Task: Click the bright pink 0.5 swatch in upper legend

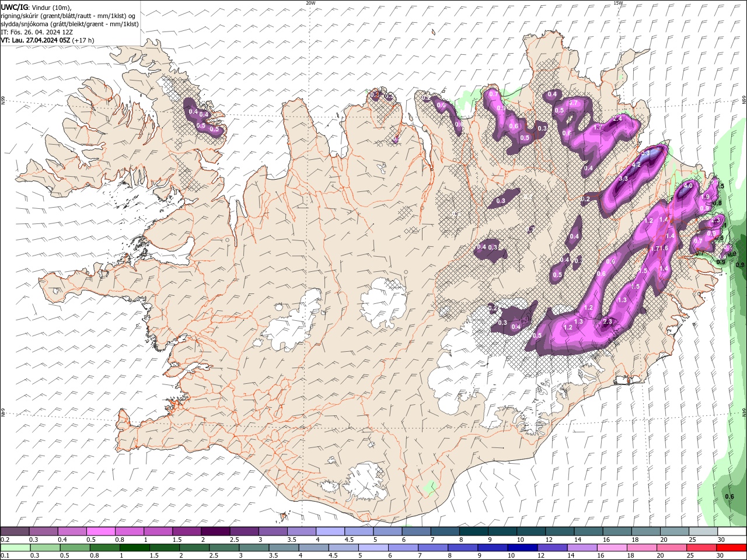Action: 100,531
